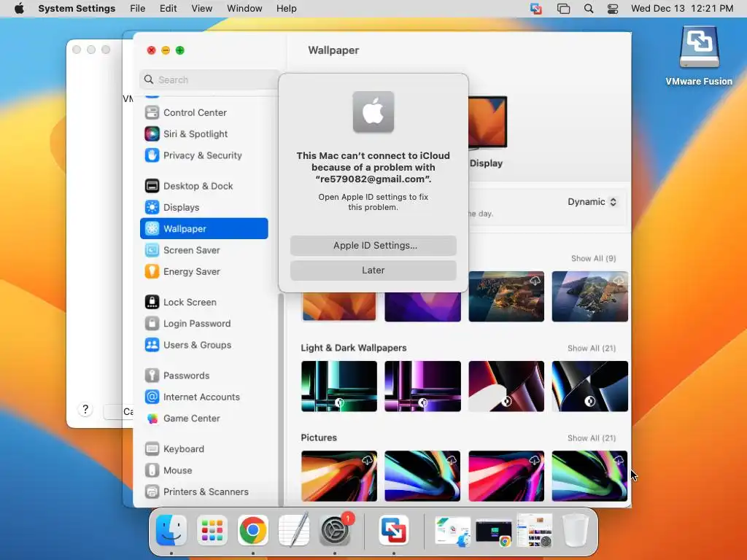Open the Dynamic appearance dropdown
747x560 pixels.
pyautogui.click(x=592, y=202)
